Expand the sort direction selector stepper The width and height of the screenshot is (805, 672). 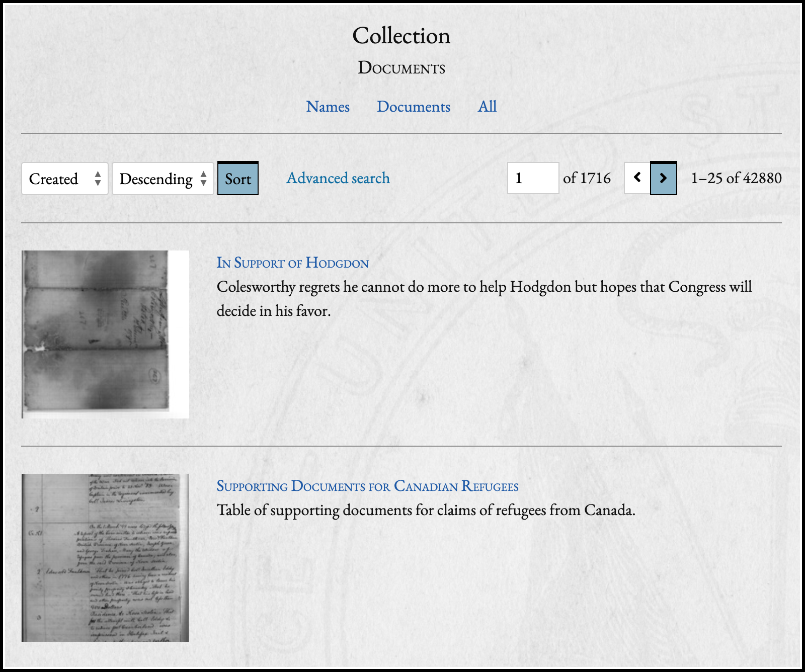(203, 179)
